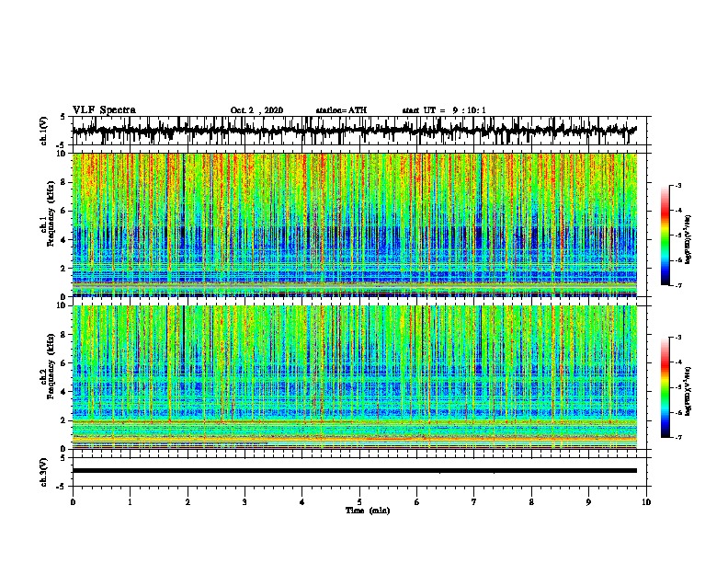Click the 'start UT = 9 : 10: 1' label
The height and width of the screenshot is (563, 728).
click(x=444, y=110)
